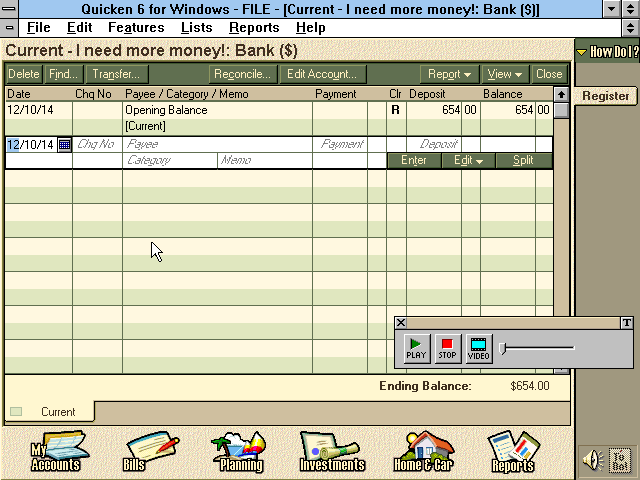
Task: Click the Reconcile... button
Action: 243,74
